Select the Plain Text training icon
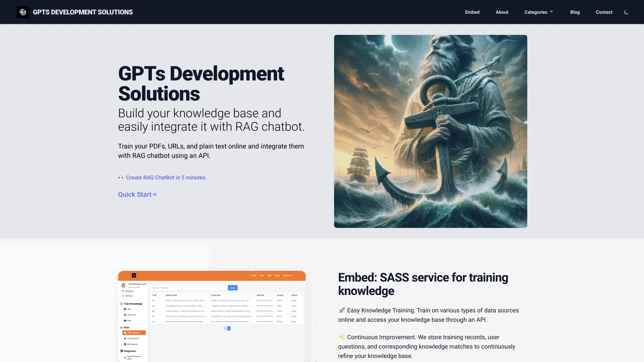 [125, 315]
